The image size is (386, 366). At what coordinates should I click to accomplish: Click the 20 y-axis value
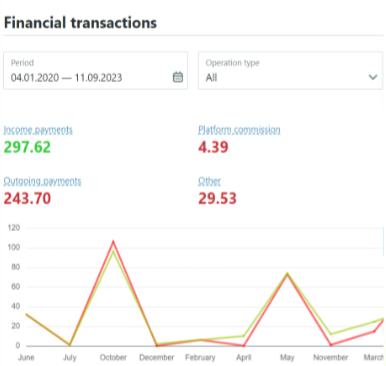point(16,326)
